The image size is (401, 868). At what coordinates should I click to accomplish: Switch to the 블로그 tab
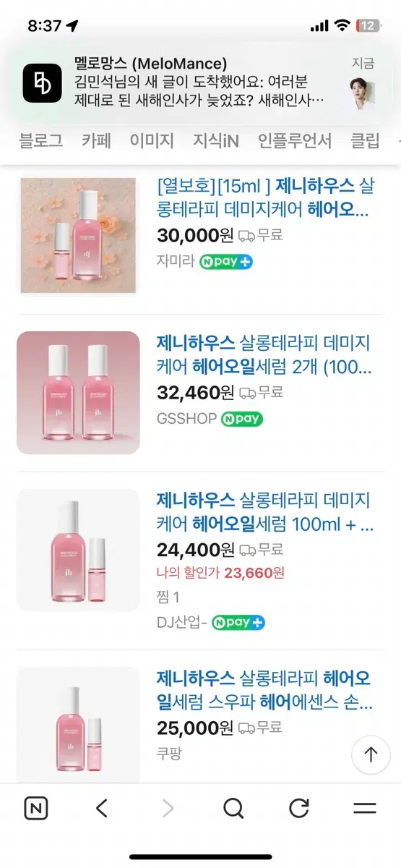click(x=40, y=140)
